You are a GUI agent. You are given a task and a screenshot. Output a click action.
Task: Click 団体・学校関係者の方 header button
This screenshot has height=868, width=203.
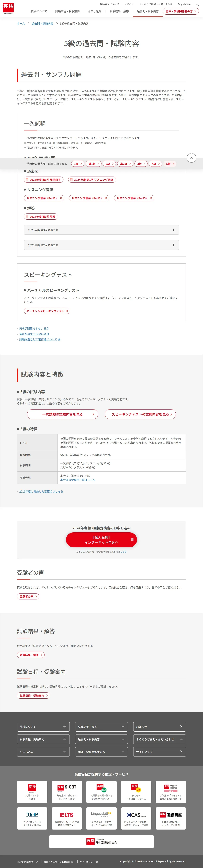point(181,12)
